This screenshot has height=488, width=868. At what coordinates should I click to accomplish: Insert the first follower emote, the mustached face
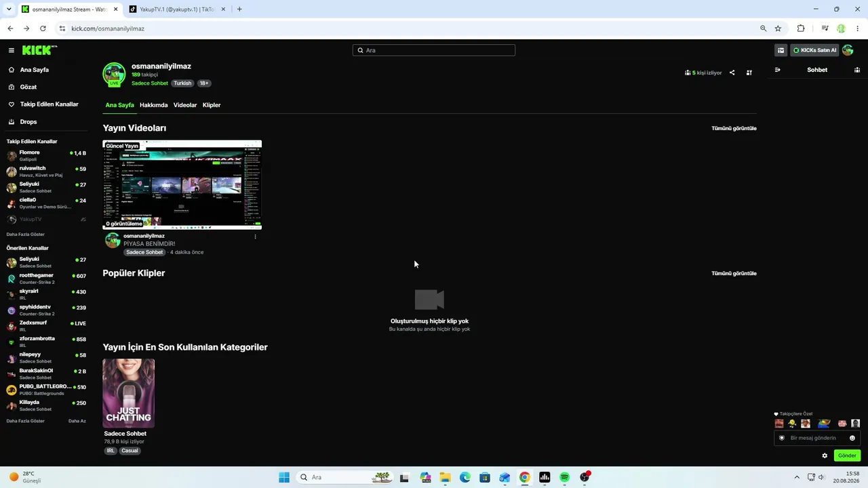(x=779, y=424)
